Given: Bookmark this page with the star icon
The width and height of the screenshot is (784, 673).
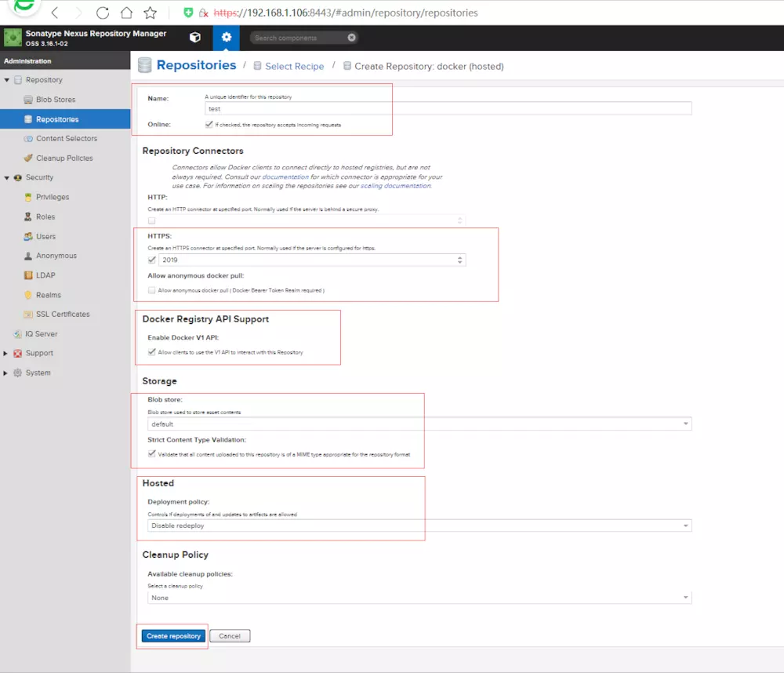Looking at the screenshot, I should (x=150, y=13).
